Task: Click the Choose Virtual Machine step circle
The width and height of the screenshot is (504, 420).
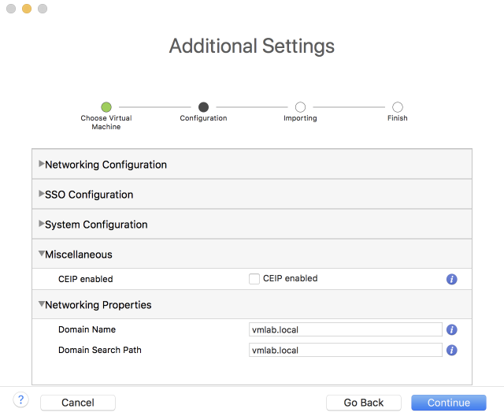Action: (x=106, y=107)
